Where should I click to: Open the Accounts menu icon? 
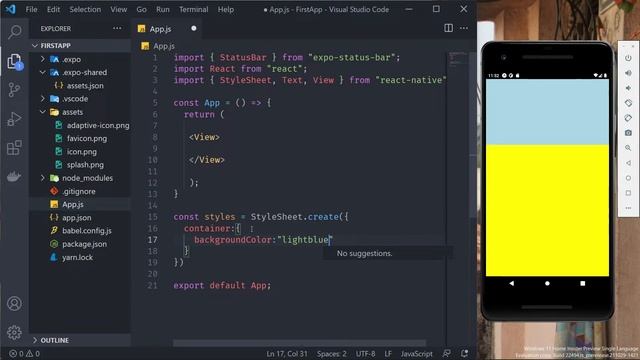click(x=14, y=304)
